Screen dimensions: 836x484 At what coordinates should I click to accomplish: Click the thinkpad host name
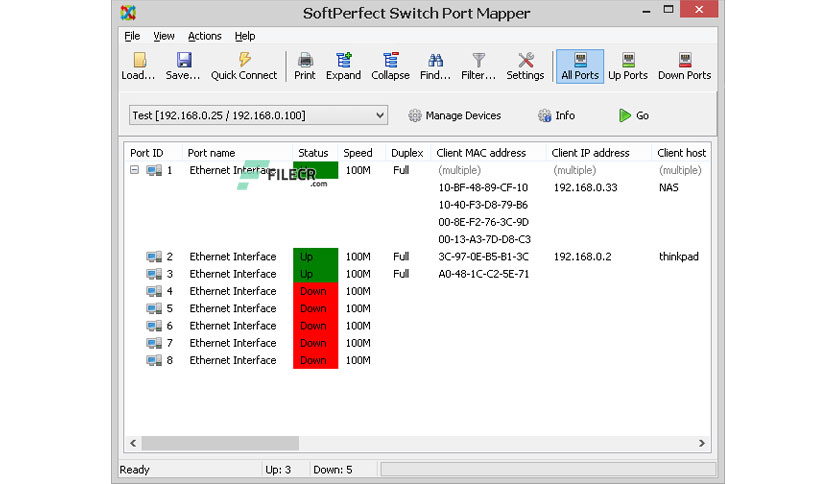[679, 257]
